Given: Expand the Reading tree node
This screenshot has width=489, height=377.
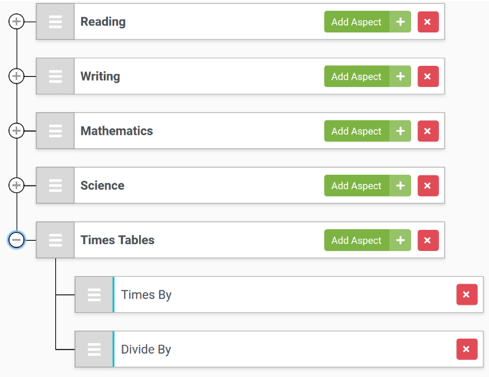Looking at the screenshot, I should point(16,22).
